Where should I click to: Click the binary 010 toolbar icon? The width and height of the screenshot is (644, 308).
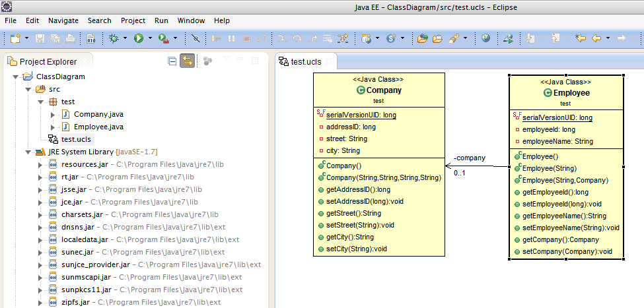coord(91,38)
